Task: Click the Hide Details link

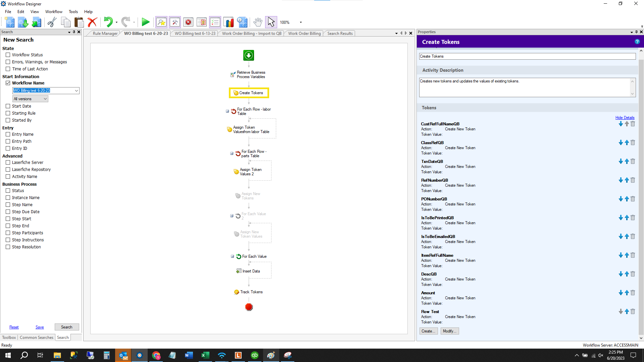Action: tap(625, 118)
